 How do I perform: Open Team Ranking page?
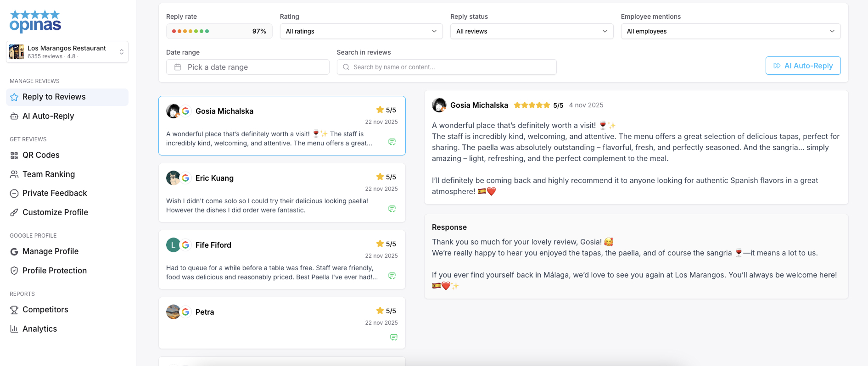click(67, 174)
